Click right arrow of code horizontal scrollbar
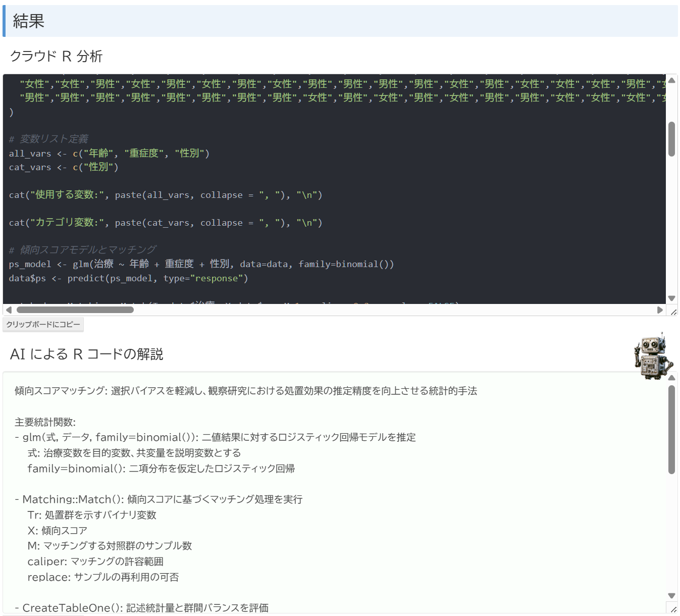This screenshot has width=680, height=616. pyautogui.click(x=660, y=310)
